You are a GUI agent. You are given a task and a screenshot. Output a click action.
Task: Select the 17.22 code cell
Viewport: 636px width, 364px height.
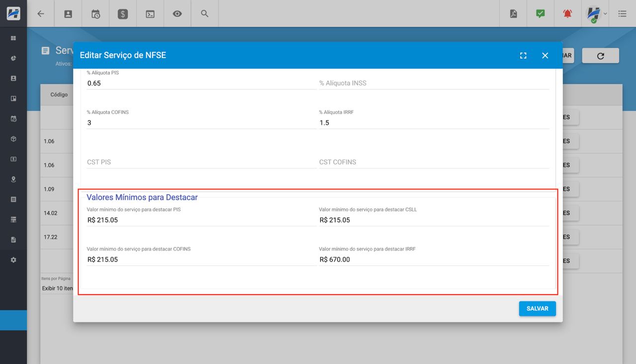click(x=50, y=237)
